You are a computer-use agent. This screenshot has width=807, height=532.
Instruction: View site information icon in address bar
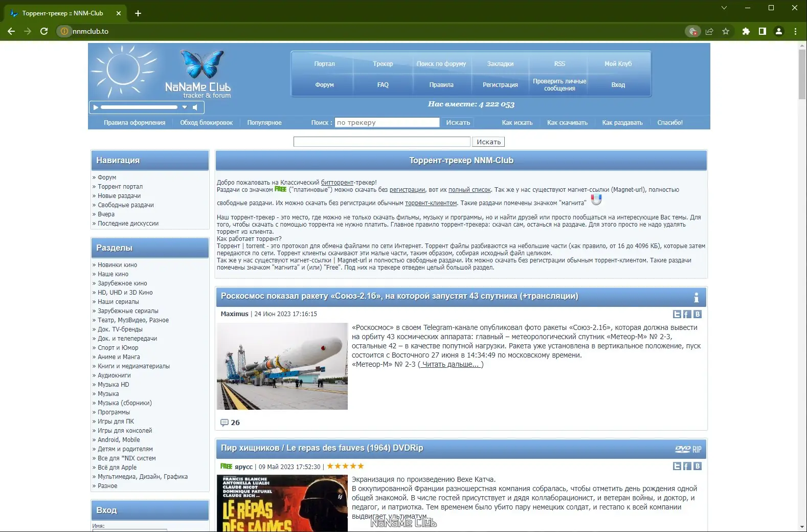pyautogui.click(x=64, y=31)
